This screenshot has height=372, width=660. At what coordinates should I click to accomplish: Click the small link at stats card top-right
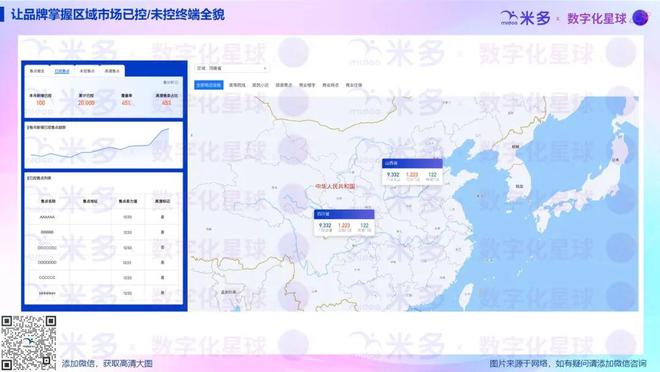point(170,82)
